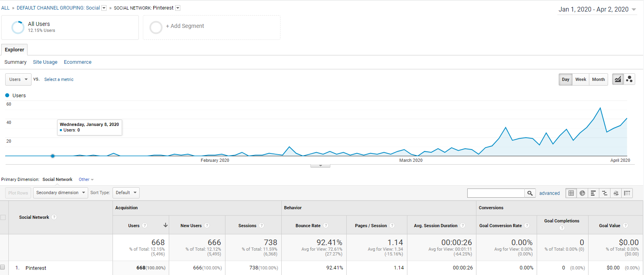Open the Pinterest row link
644x275 pixels.
point(36,268)
